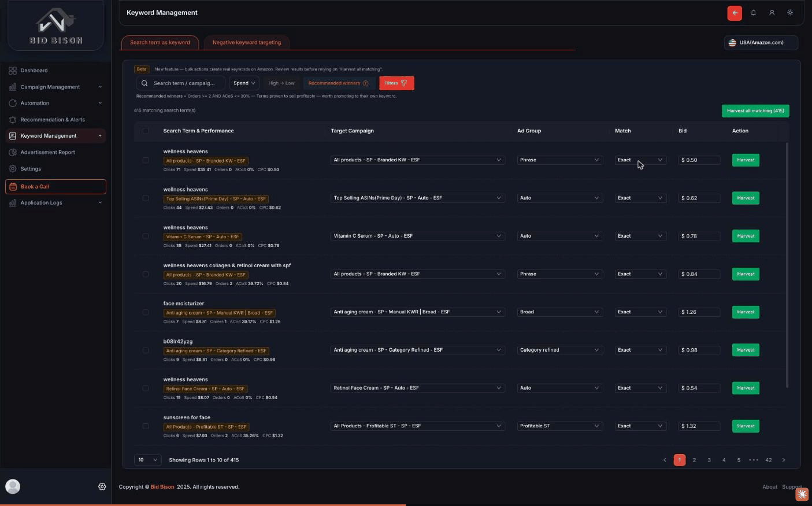Click the Search term / campaign input field
The image size is (812, 506).
point(181,83)
